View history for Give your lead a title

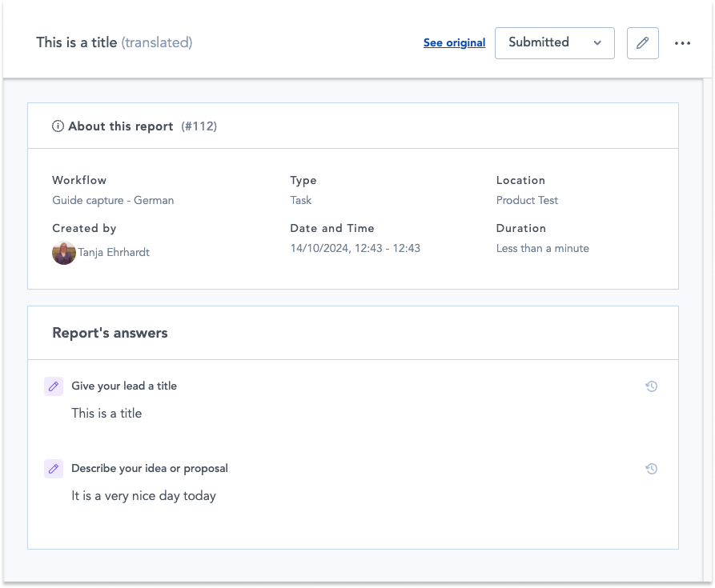coord(651,386)
